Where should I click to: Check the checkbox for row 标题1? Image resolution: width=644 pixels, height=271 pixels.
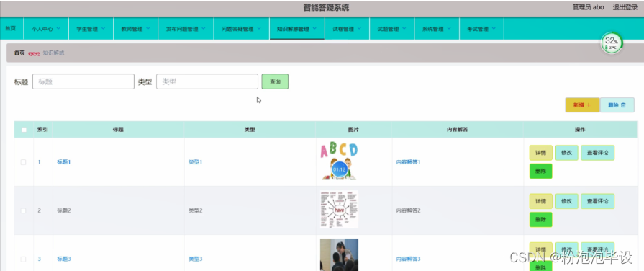pyautogui.click(x=24, y=162)
